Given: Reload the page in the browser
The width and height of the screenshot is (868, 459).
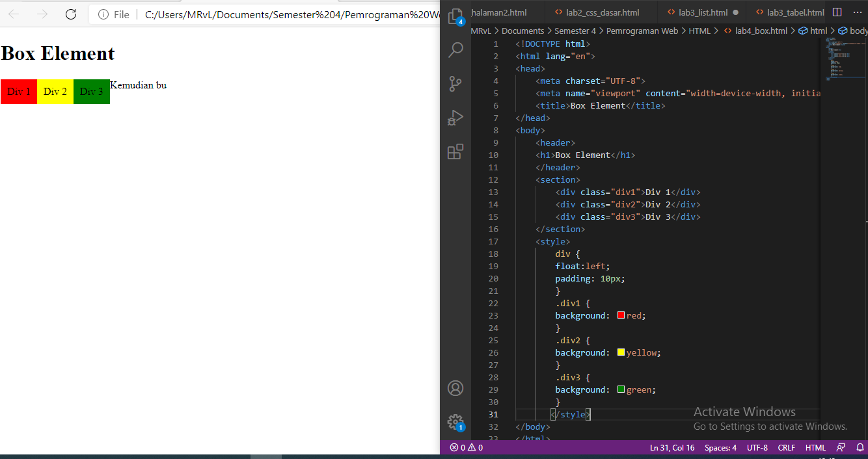Looking at the screenshot, I should click(x=70, y=14).
